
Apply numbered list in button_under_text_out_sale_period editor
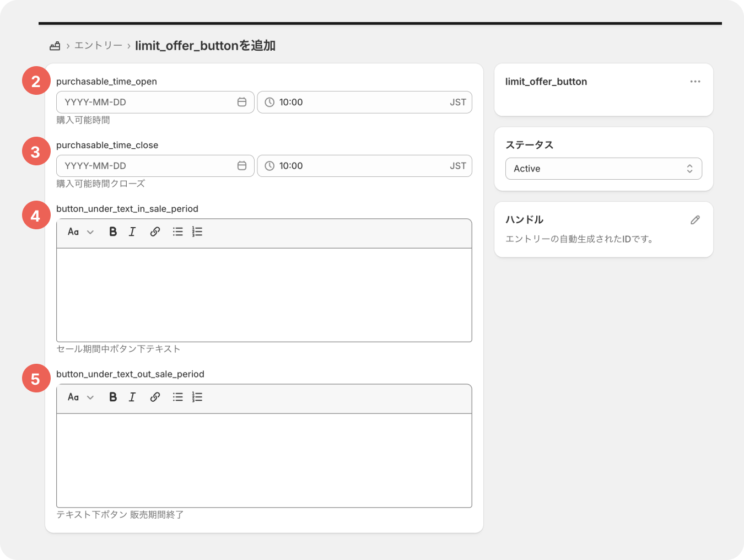click(x=197, y=397)
